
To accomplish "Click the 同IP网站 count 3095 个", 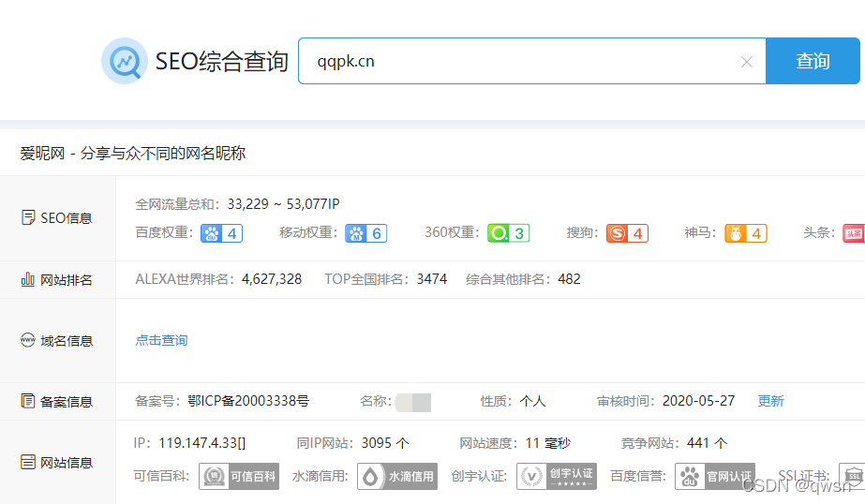I will 385,443.
